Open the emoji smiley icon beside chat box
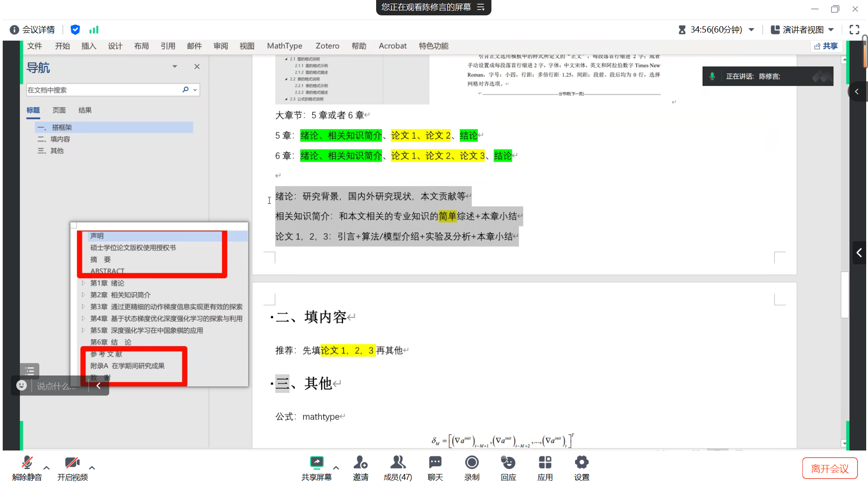This screenshot has height=488, width=868. tap(21, 385)
